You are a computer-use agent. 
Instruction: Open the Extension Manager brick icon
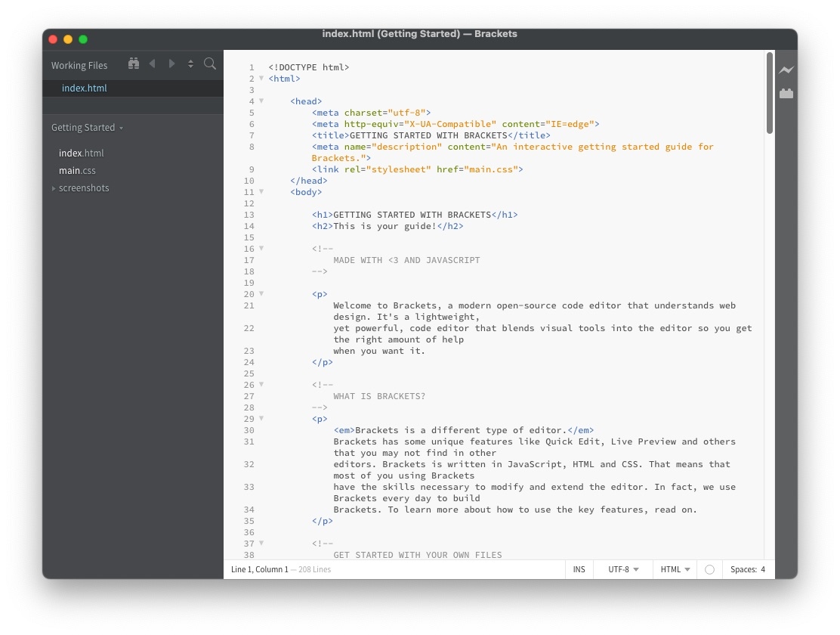pos(786,93)
